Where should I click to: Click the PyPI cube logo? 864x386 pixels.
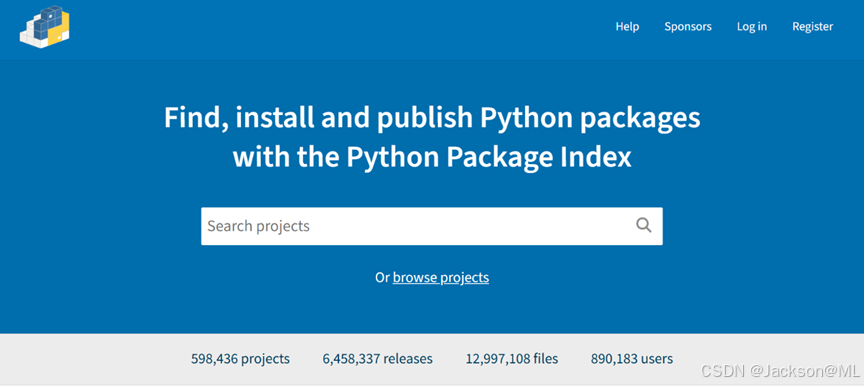click(45, 26)
